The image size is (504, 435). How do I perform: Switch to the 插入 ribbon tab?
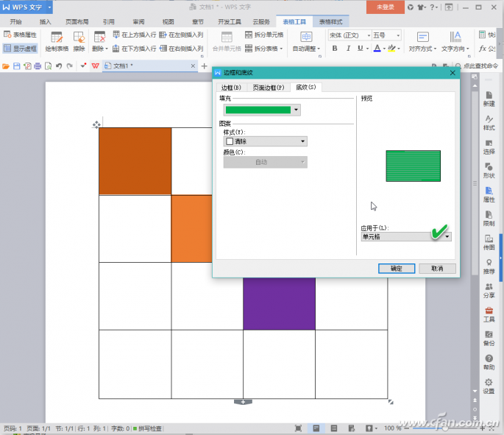(45, 21)
